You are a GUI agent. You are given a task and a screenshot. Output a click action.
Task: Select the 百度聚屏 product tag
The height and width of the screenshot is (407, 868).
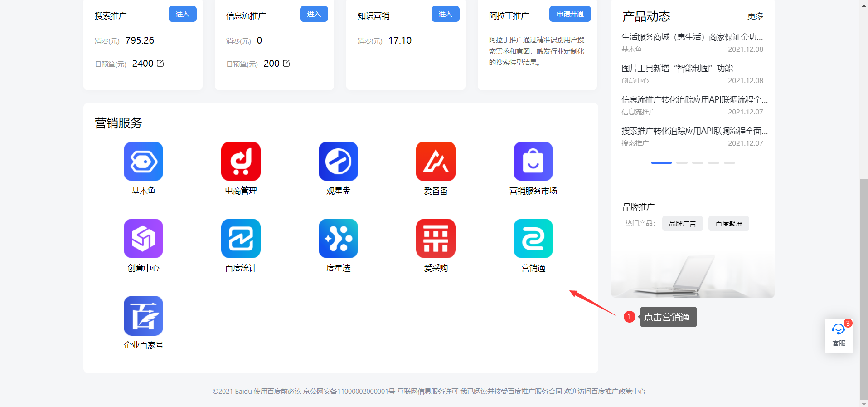pos(729,223)
